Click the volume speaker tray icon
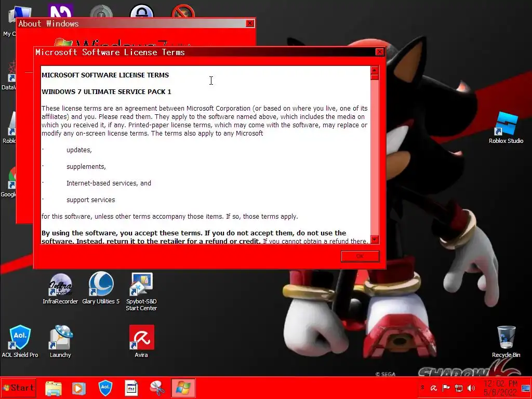The width and height of the screenshot is (532, 399). (471, 388)
